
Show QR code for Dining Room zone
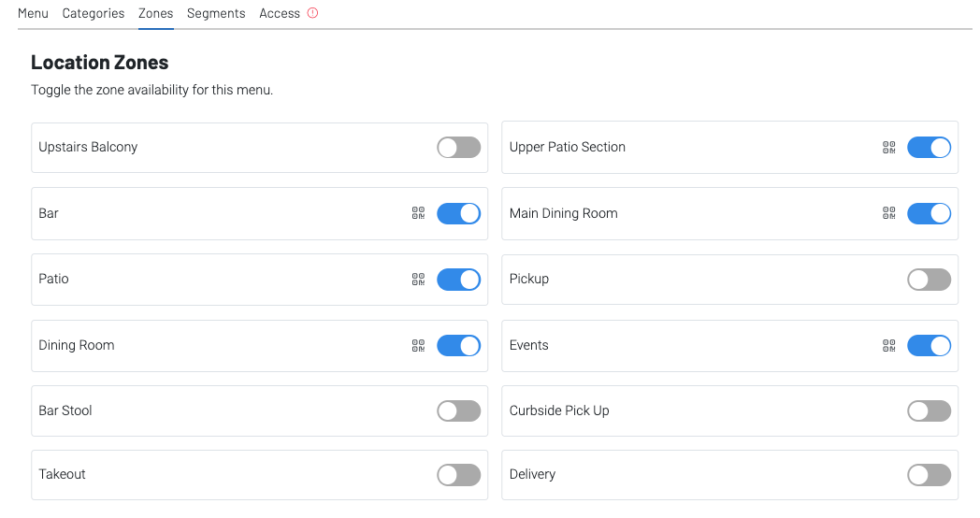point(418,345)
